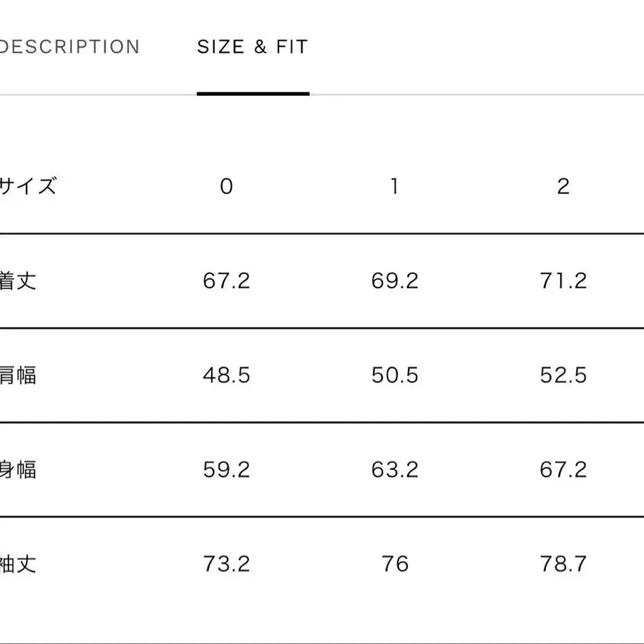644x644 pixels.
Task: Select 52.5 in the 肩幅 row
Action: [564, 375]
